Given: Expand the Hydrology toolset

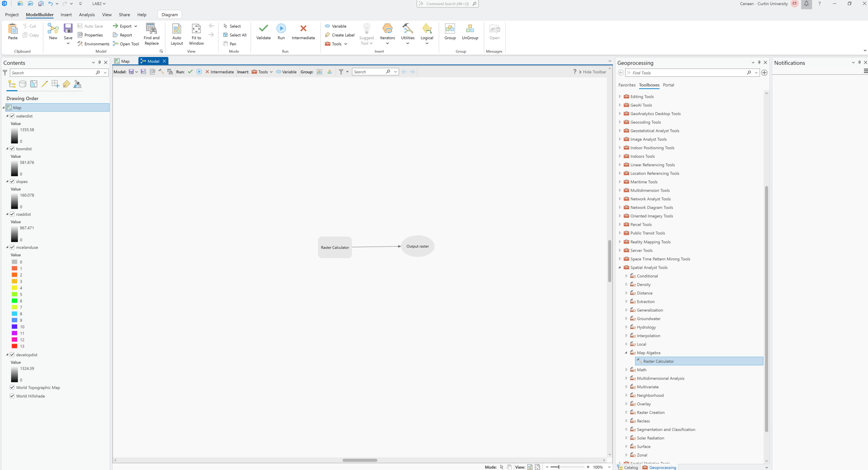Looking at the screenshot, I should (626, 327).
